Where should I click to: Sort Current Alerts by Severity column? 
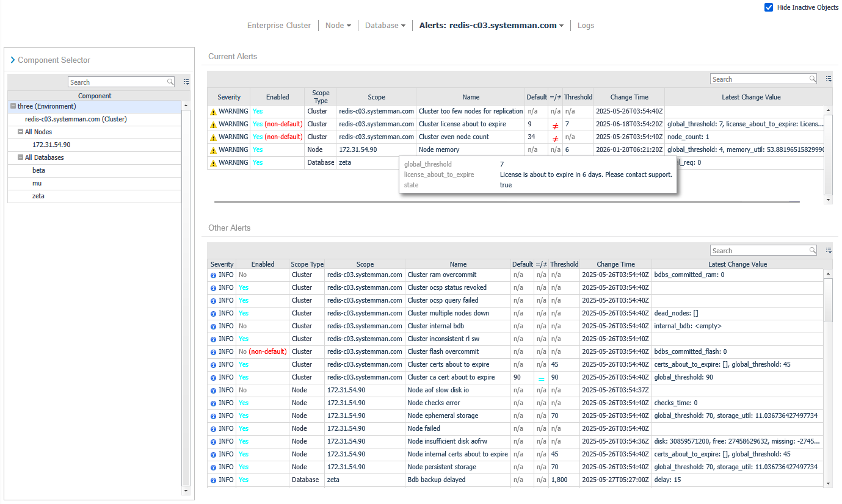(x=229, y=97)
